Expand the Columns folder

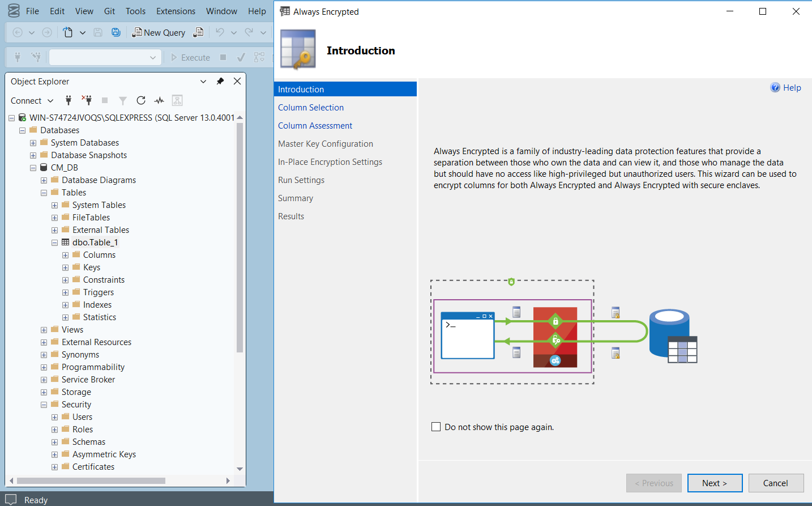tap(65, 255)
